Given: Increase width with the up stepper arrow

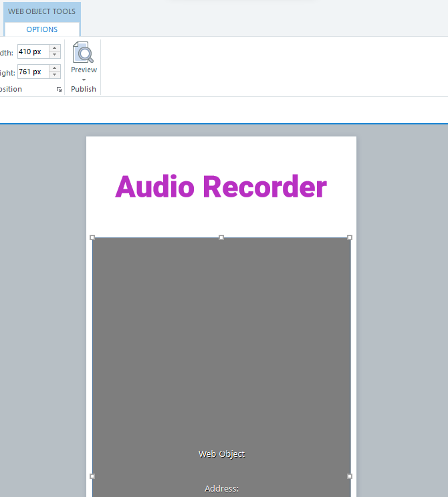Looking at the screenshot, I should 54,48.
